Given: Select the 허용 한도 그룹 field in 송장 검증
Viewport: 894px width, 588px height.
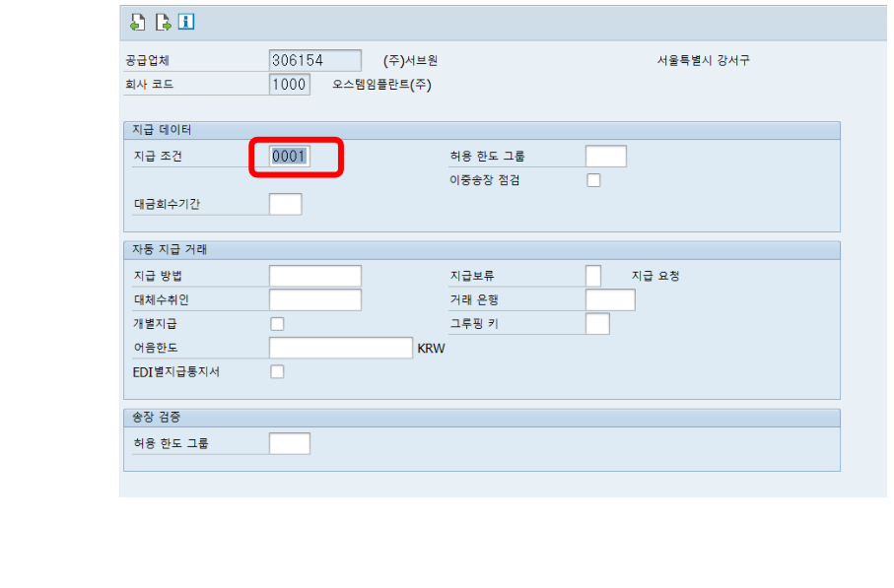Looking at the screenshot, I should tap(292, 442).
